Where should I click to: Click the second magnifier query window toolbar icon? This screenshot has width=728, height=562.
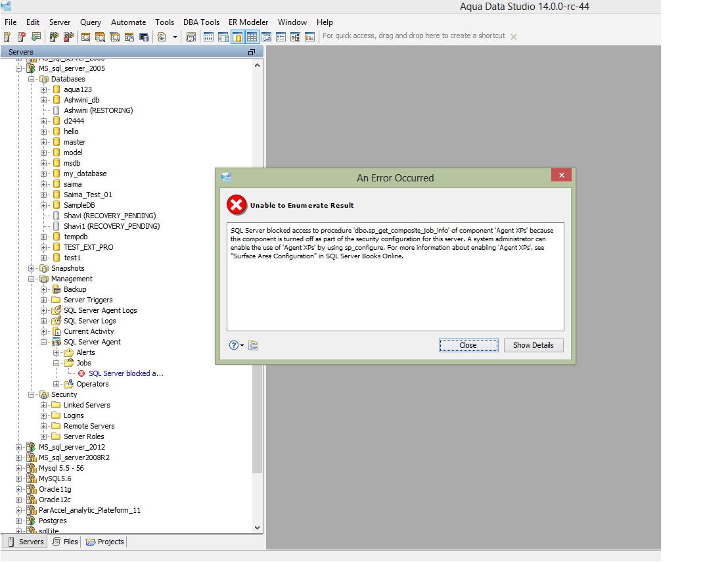[x=100, y=37]
